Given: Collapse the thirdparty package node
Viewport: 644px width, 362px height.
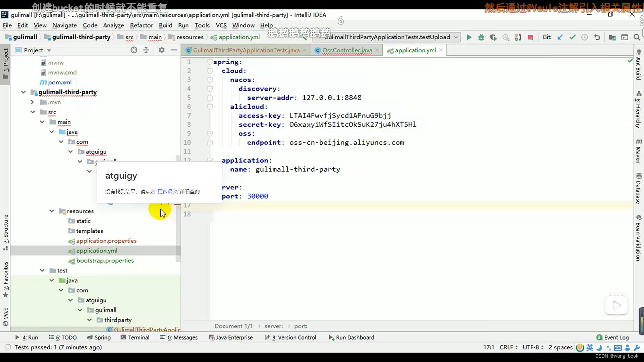Looking at the screenshot, I should pos(89,320).
